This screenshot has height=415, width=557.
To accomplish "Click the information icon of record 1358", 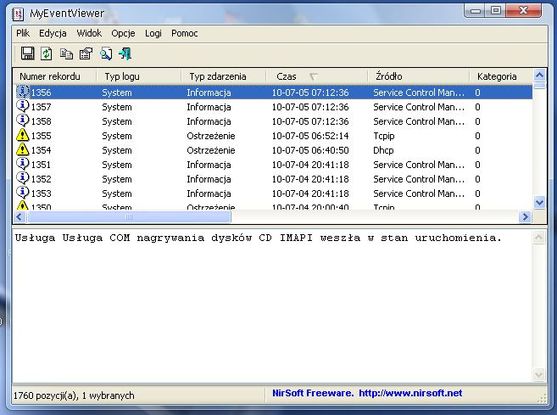I will [22, 121].
